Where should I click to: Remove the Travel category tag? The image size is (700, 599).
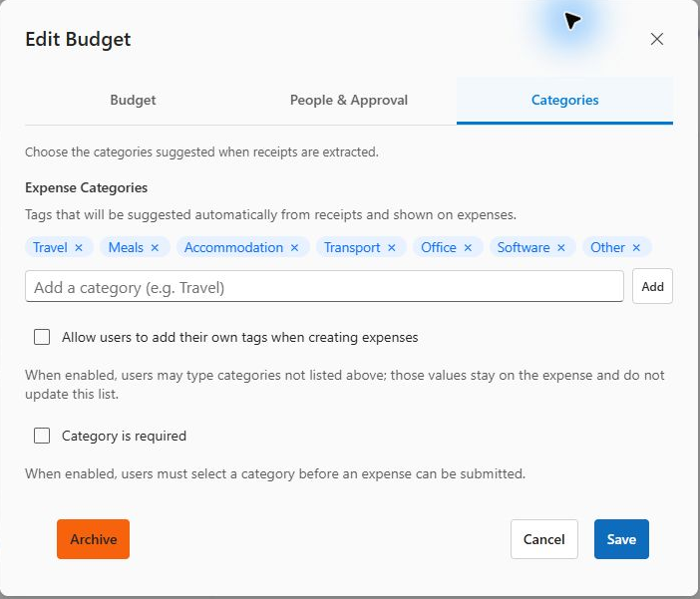(79, 248)
